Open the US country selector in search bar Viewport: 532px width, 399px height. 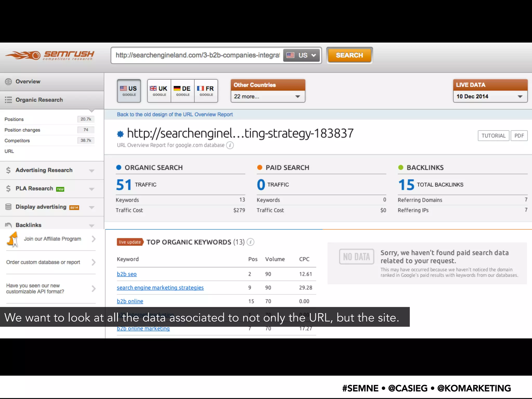[x=302, y=55]
